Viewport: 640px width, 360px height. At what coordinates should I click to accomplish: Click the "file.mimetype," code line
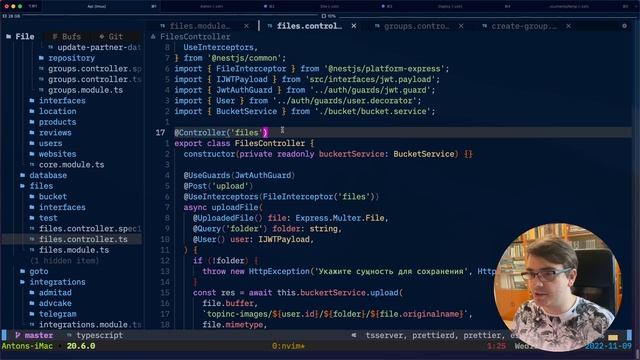(235, 324)
